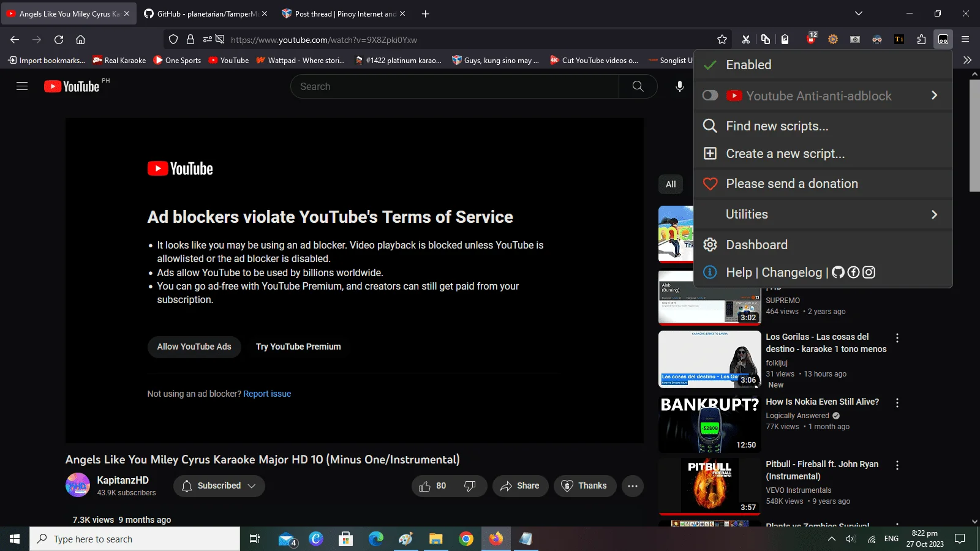Screen dimensions: 980x551
Task: Click the goggles face extension icon
Action: pos(877,40)
